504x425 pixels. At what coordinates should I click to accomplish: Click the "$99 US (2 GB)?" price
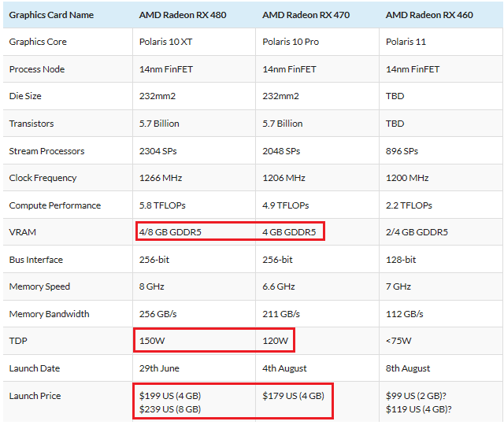point(417,396)
